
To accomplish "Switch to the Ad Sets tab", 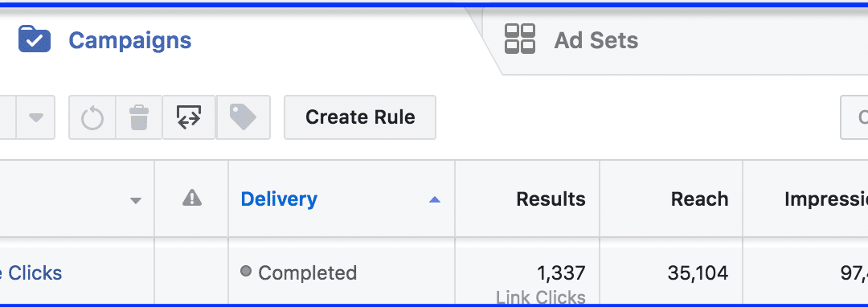I will click(x=596, y=40).
